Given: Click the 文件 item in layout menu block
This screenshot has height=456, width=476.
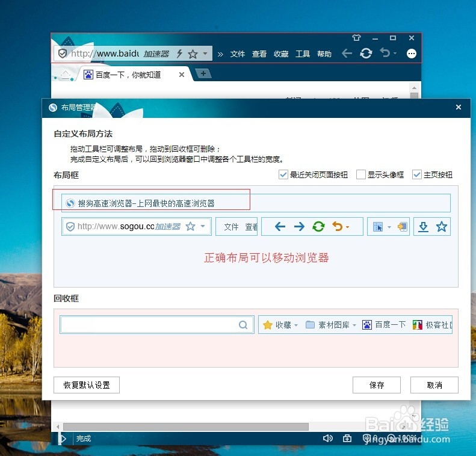Looking at the screenshot, I should click(x=231, y=227).
